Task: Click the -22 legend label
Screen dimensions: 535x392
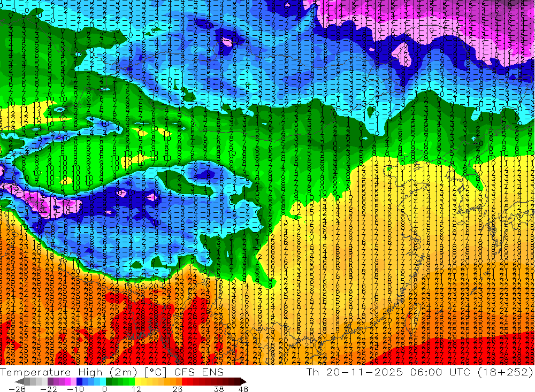Action: pyautogui.click(x=49, y=389)
